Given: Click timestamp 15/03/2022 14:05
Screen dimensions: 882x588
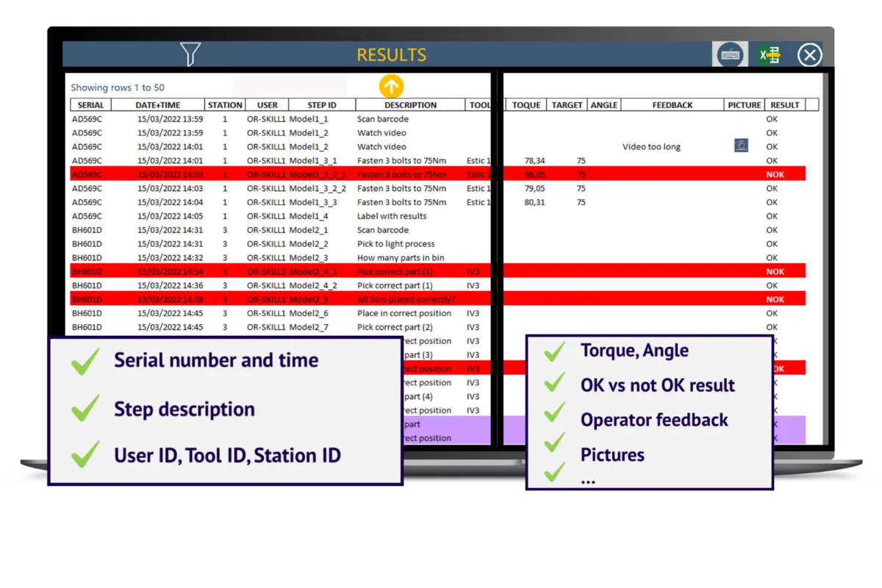Looking at the screenshot, I should 171,216.
